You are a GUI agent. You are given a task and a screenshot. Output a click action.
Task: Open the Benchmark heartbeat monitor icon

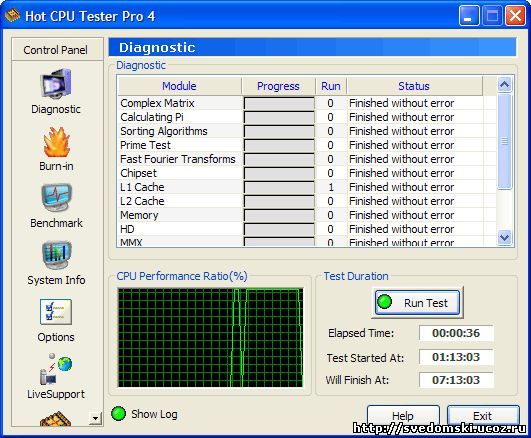click(57, 198)
